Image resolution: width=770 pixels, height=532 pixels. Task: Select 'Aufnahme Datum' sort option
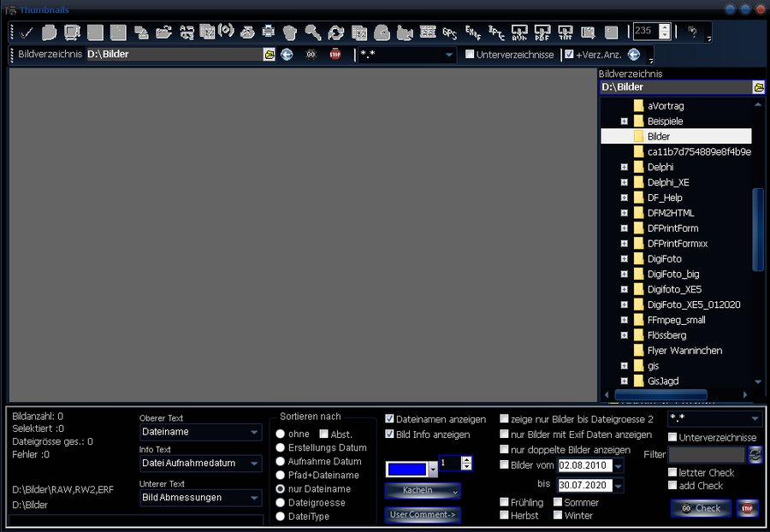[x=281, y=461]
